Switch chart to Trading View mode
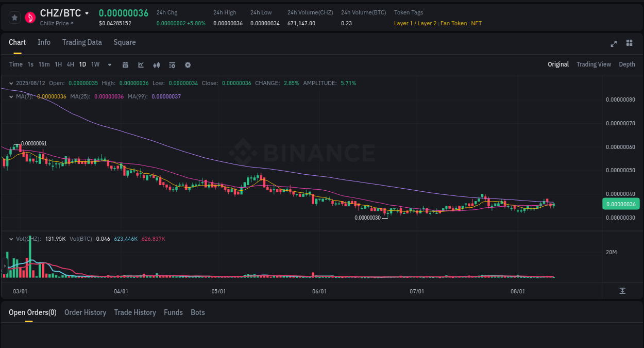The height and width of the screenshot is (348, 644). click(x=594, y=64)
